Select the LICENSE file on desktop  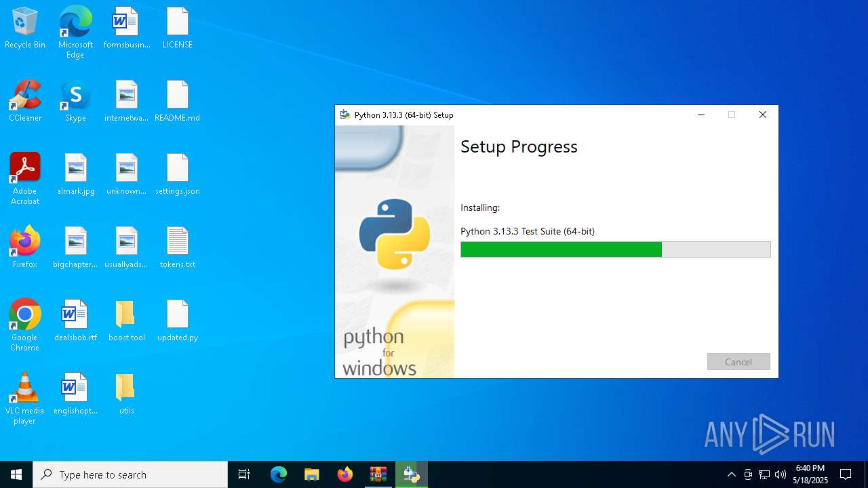[x=178, y=28]
